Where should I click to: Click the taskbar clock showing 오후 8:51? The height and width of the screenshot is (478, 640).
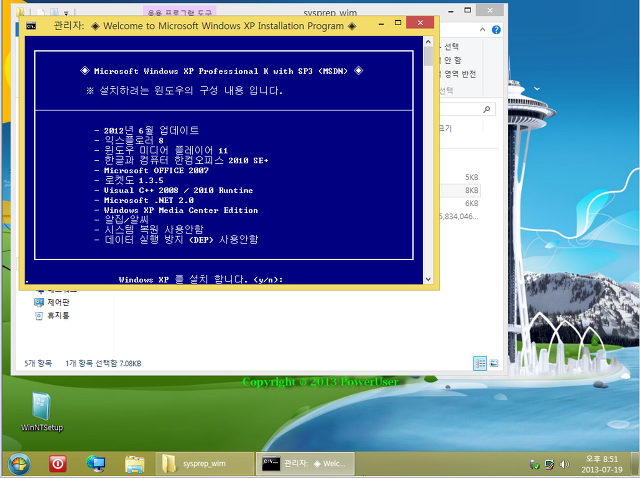602,464
